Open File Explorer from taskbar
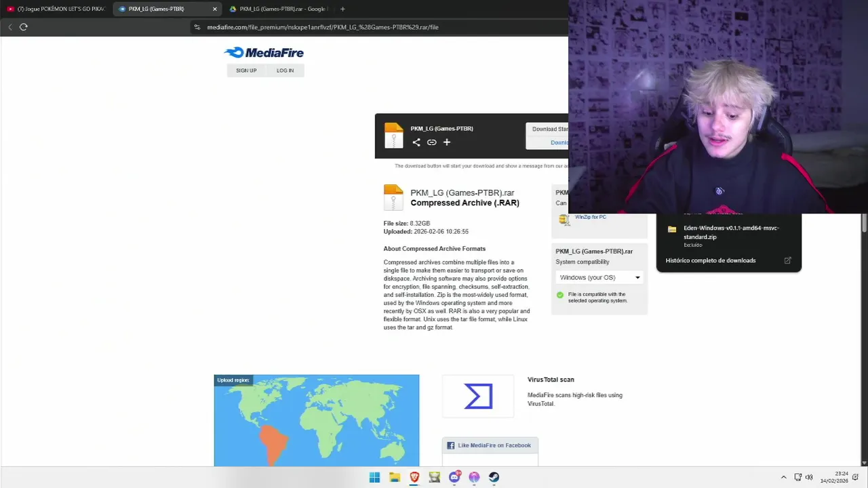 (x=395, y=477)
